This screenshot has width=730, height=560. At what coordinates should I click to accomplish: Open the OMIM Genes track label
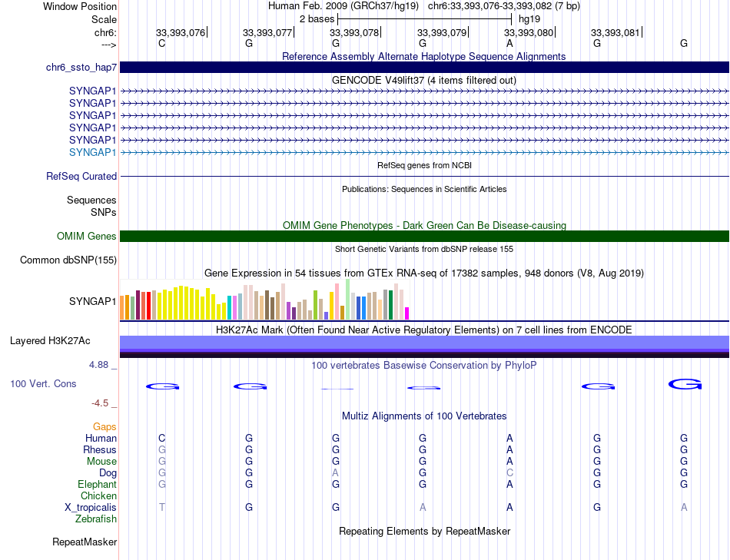(86, 236)
